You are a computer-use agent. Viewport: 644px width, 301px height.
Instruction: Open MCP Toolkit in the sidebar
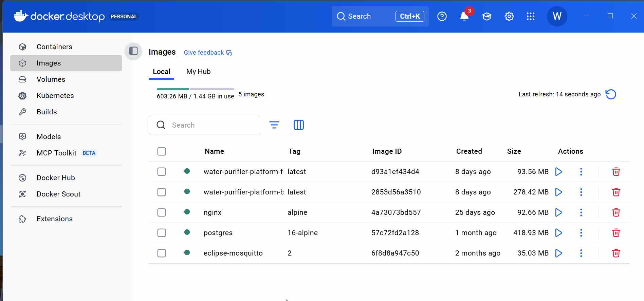tap(66, 153)
